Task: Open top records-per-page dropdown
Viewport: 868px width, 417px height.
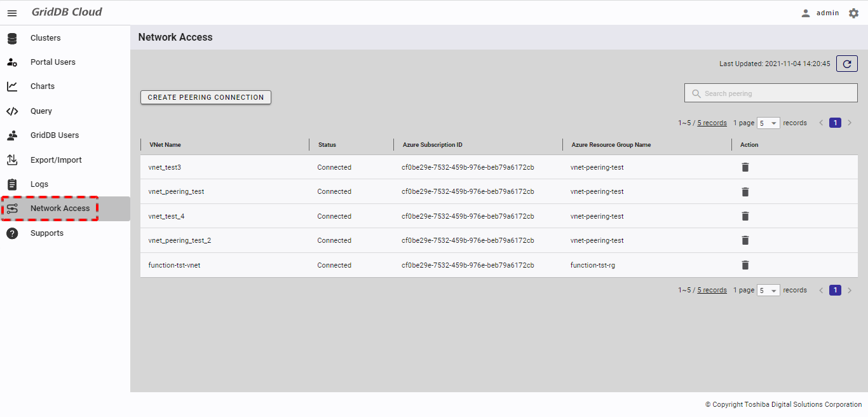Action: [768, 123]
